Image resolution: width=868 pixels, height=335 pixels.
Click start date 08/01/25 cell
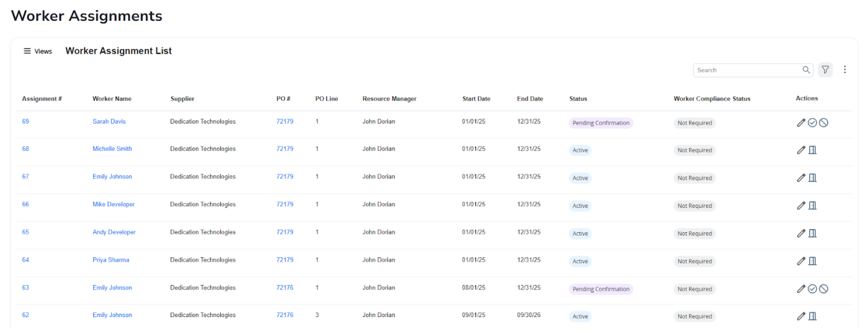click(x=474, y=288)
